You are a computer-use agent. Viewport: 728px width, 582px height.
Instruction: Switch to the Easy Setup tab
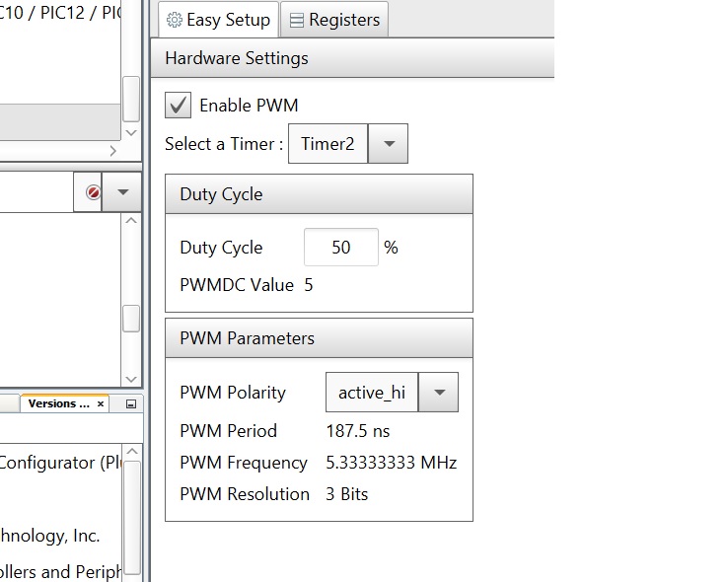pos(217,20)
